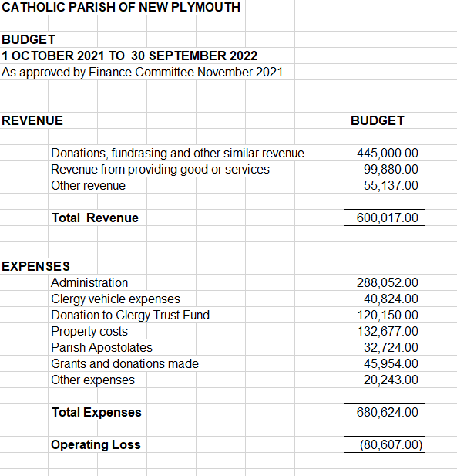
Task: Click the 'Total Expenses' label
Action: tap(97, 412)
